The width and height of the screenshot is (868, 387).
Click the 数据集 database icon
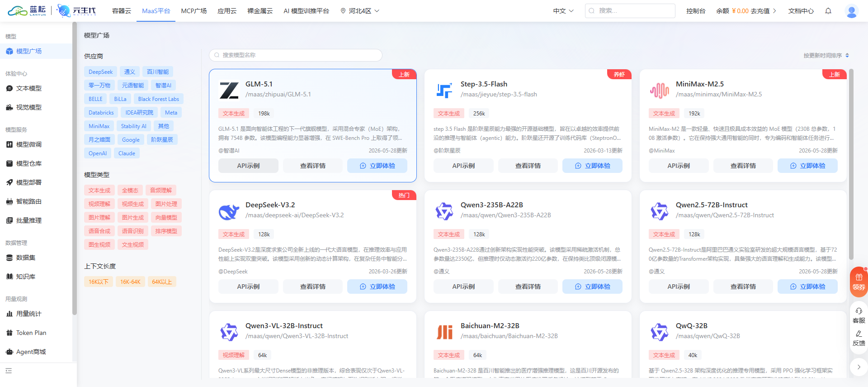coord(9,258)
